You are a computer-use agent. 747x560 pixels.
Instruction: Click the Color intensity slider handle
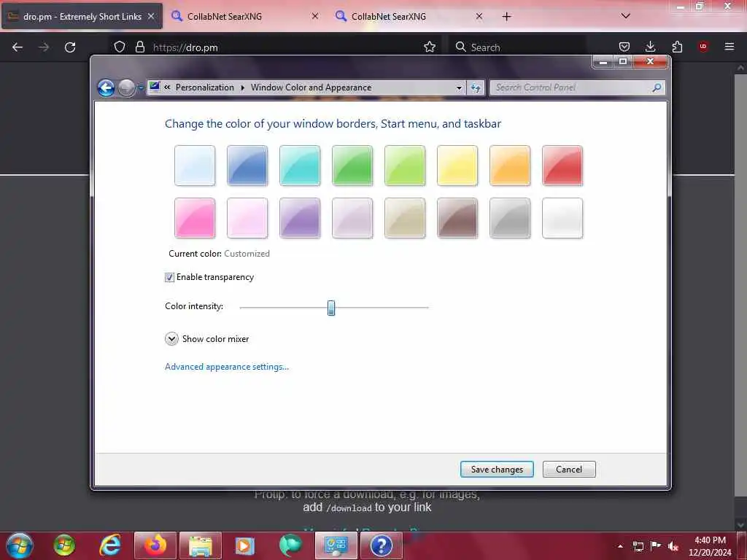(x=331, y=308)
